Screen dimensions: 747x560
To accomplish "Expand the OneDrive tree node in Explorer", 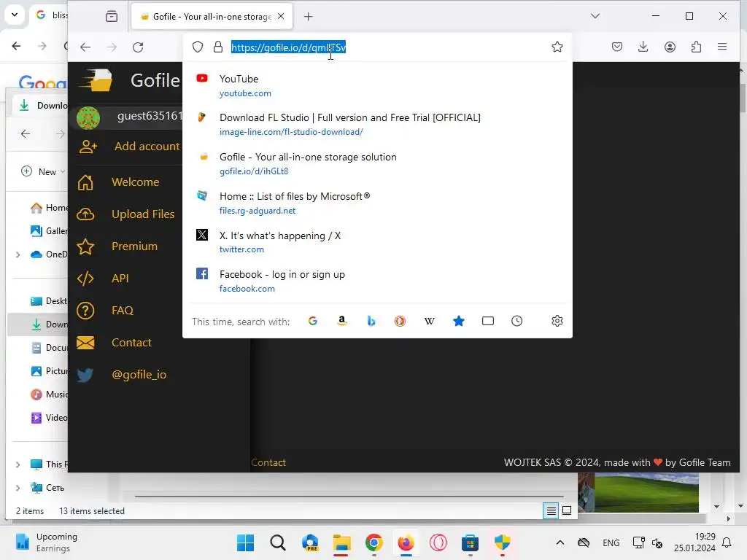I will click(18, 254).
